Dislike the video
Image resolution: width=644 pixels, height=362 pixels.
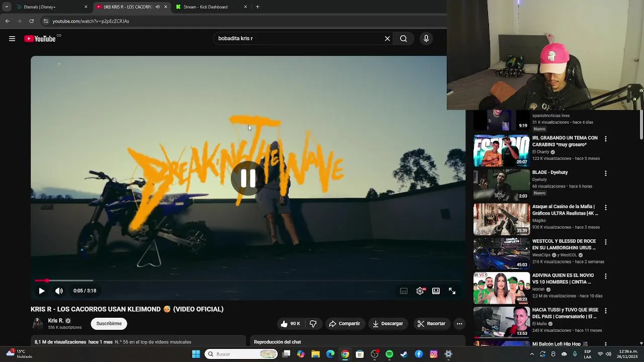(x=313, y=324)
